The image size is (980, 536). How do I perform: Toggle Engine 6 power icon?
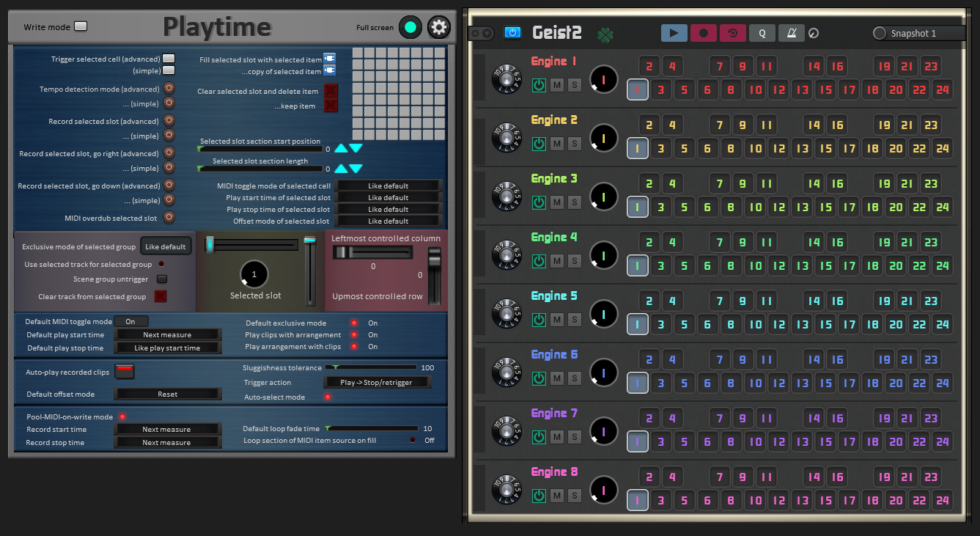pyautogui.click(x=539, y=378)
